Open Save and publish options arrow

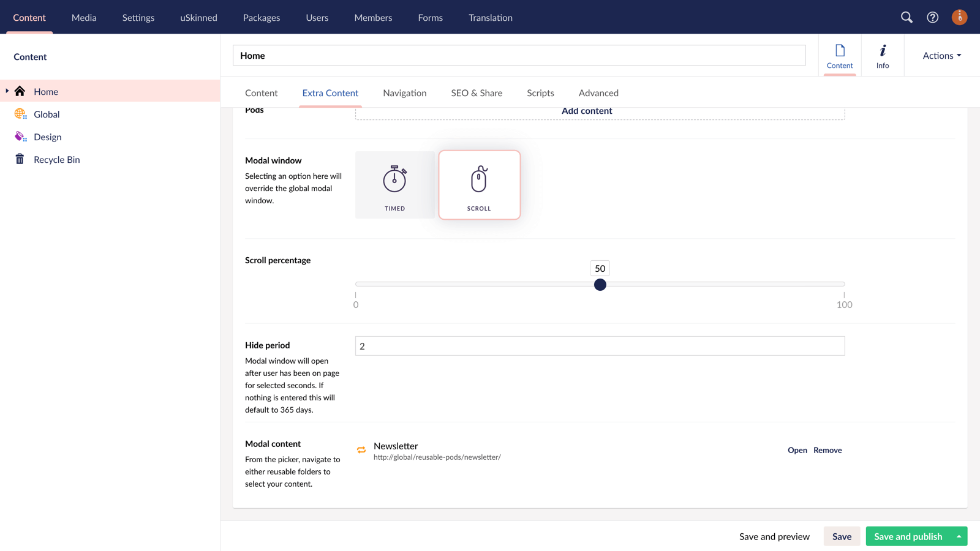tap(959, 536)
